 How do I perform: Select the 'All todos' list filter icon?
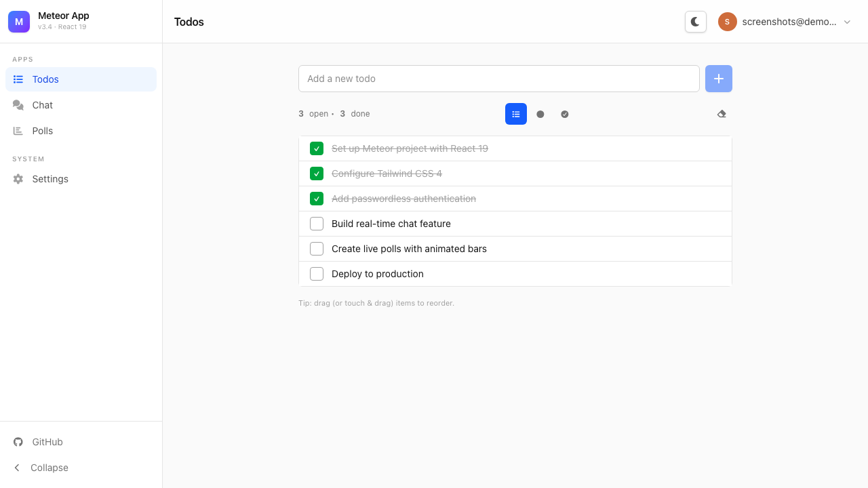pos(516,114)
